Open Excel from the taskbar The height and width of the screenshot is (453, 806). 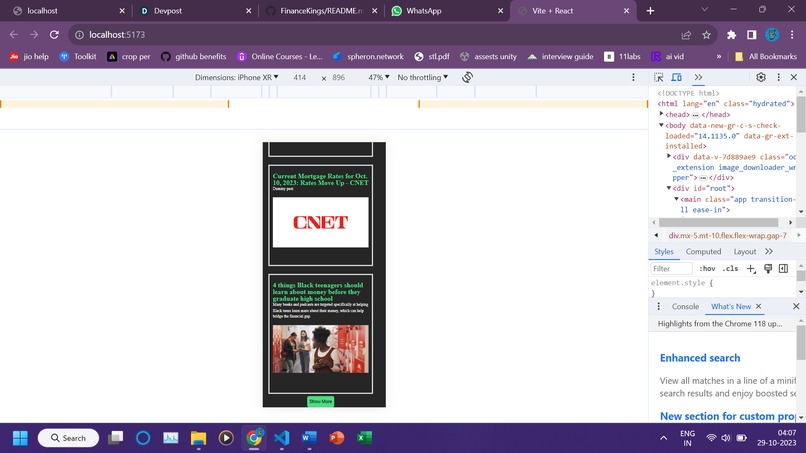pyautogui.click(x=364, y=438)
